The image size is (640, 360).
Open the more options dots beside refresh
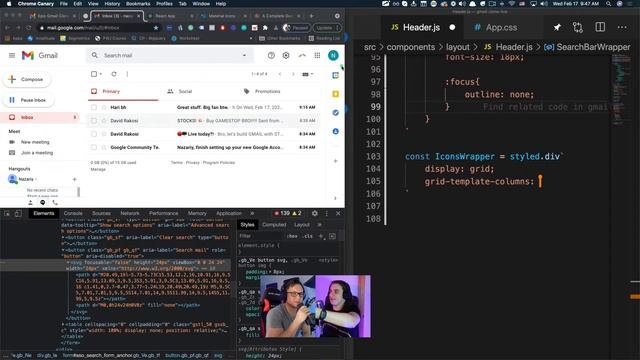pos(127,74)
